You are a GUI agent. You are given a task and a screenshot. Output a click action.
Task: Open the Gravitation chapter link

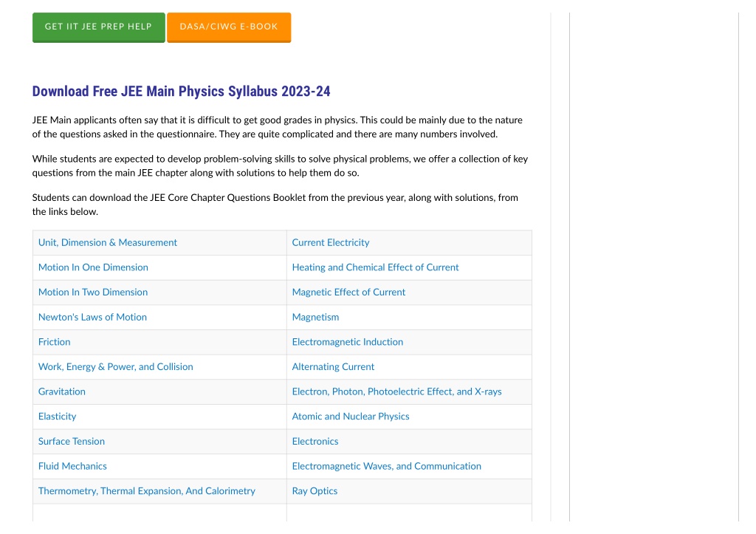tap(62, 391)
